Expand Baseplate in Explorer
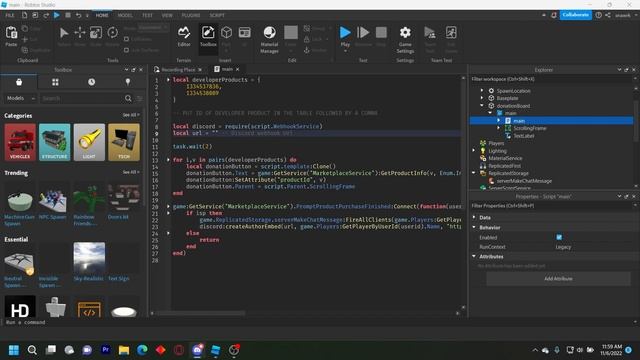 [x=482, y=98]
